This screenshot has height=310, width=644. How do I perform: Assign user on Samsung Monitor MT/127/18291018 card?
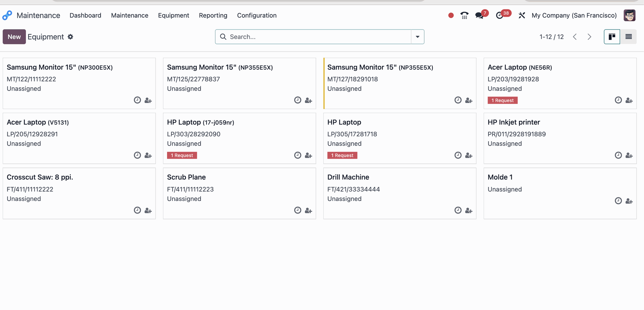pos(469,100)
